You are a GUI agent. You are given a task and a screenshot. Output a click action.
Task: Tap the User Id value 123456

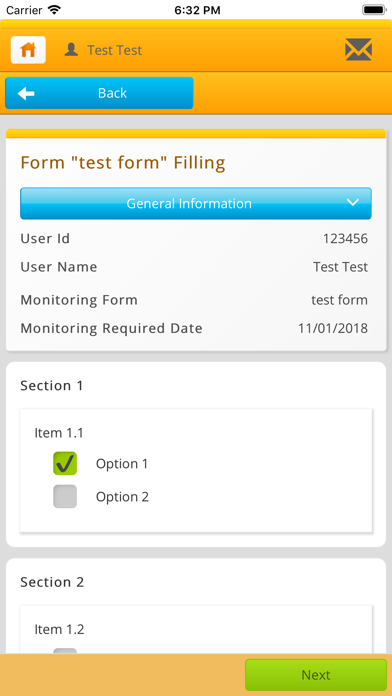tap(345, 239)
